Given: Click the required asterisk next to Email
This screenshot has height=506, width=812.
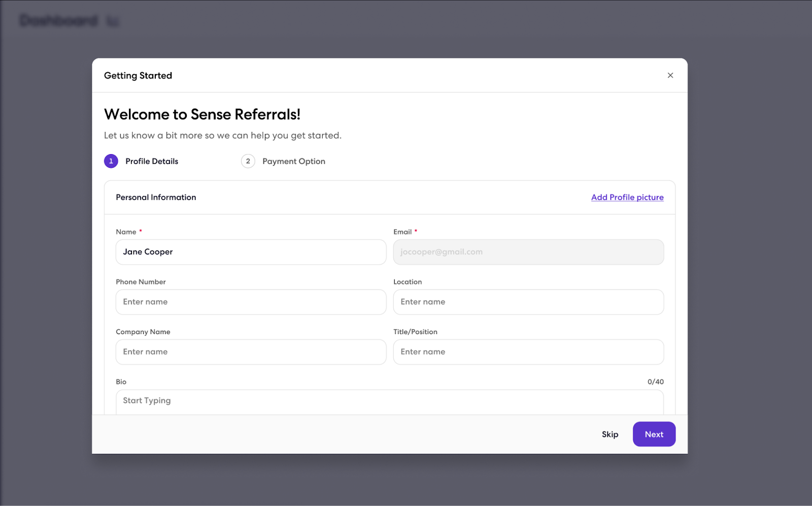Looking at the screenshot, I should pos(416,231).
